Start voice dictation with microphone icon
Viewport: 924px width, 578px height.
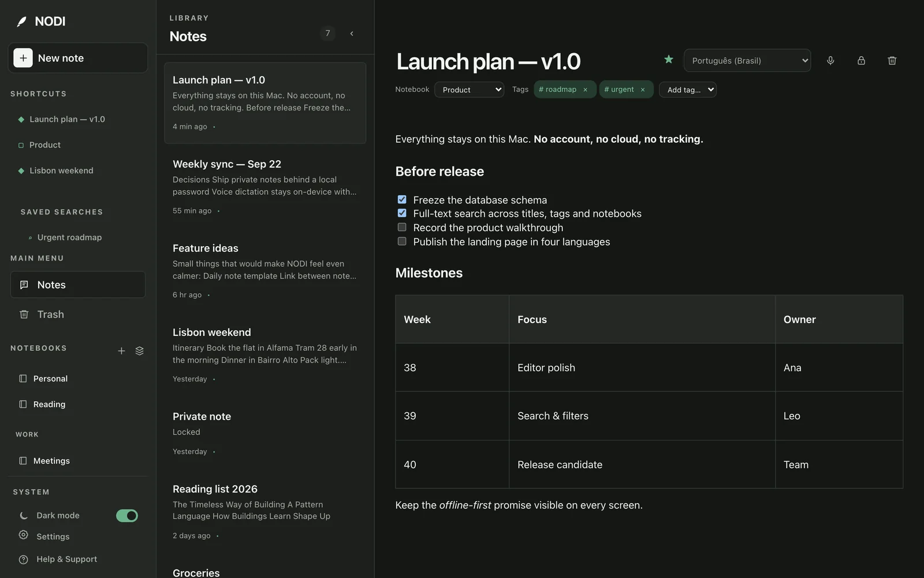(830, 61)
